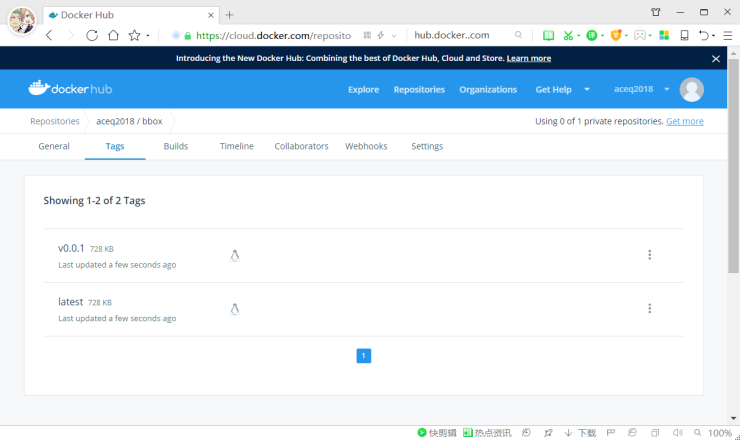
Task: Click the search magnifier icon
Action: pos(518,35)
